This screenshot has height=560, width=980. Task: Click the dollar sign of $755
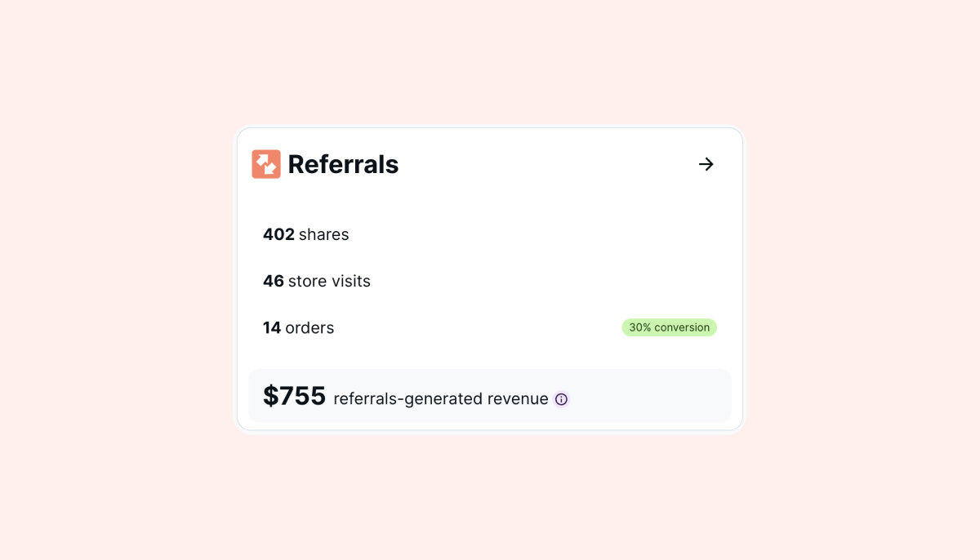pos(269,396)
